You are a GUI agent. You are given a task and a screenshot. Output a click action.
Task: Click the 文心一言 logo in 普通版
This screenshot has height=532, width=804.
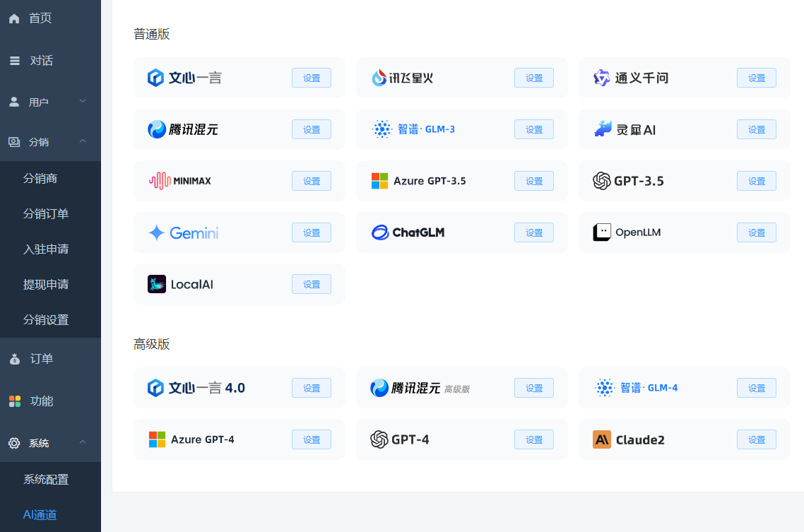click(155, 78)
